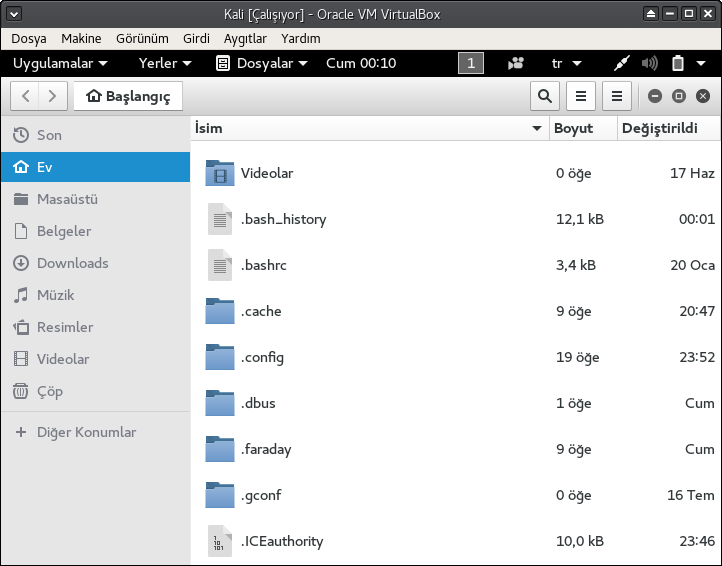722x566 pixels.
Task: Open the .ICEauthority file icon
Action: (219, 541)
